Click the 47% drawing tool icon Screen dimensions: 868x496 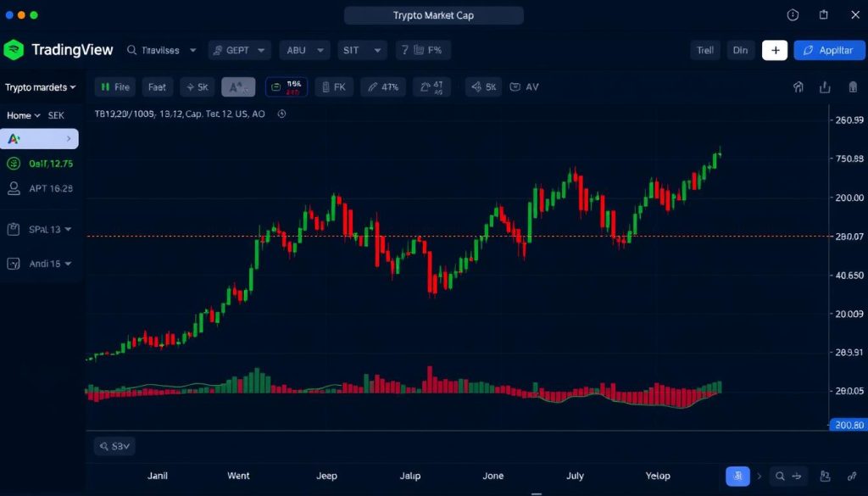click(382, 86)
